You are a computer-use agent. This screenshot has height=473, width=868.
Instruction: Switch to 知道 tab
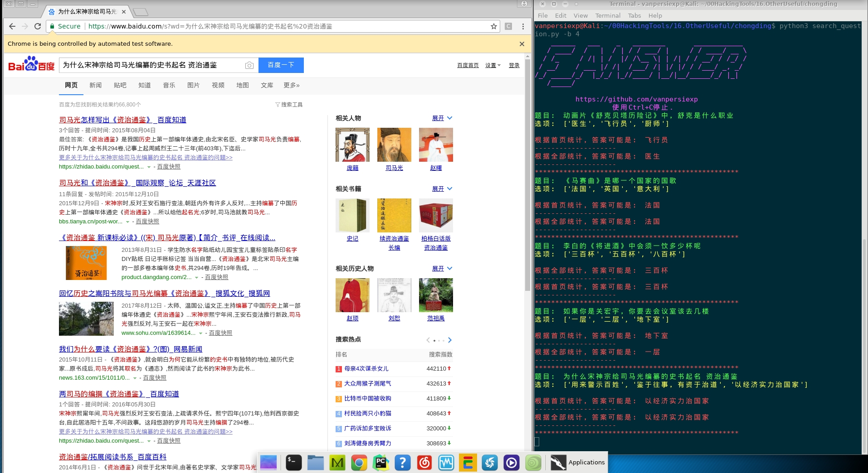(145, 85)
